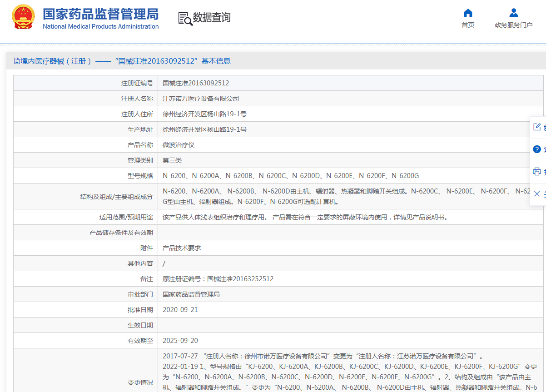Click 产品储存条件及有效期 label cell

click(x=85, y=233)
